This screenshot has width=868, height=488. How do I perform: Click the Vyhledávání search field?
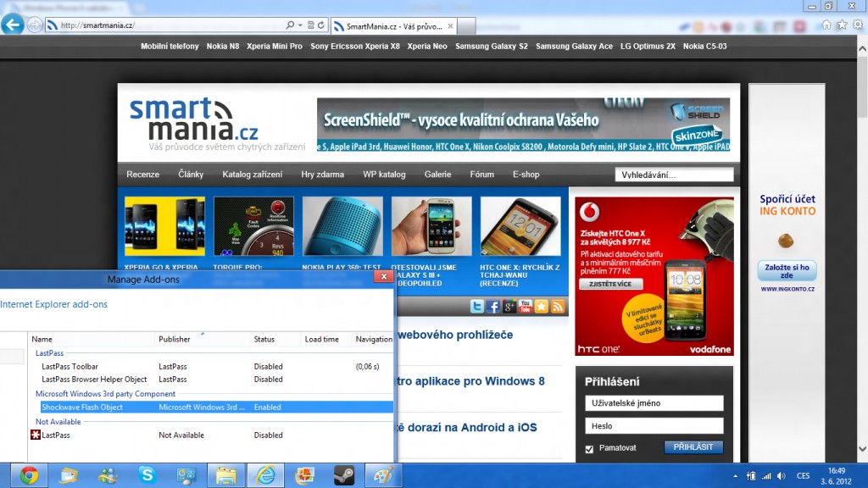(x=674, y=175)
